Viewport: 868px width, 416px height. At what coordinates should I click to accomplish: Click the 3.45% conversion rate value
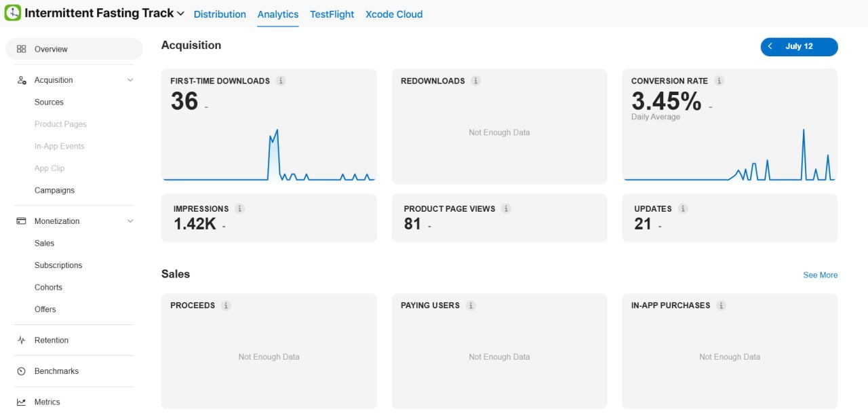tap(666, 102)
